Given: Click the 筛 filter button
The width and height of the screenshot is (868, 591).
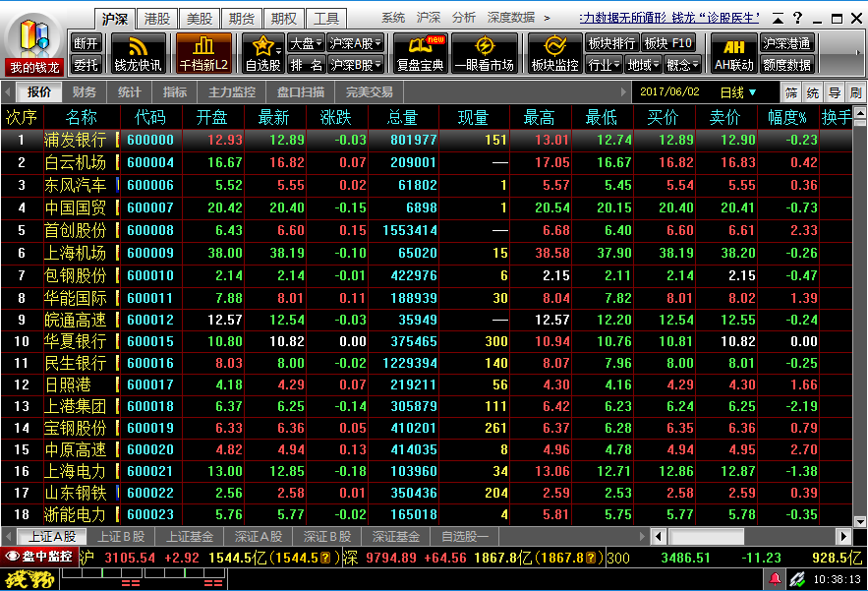Looking at the screenshot, I should [x=791, y=92].
